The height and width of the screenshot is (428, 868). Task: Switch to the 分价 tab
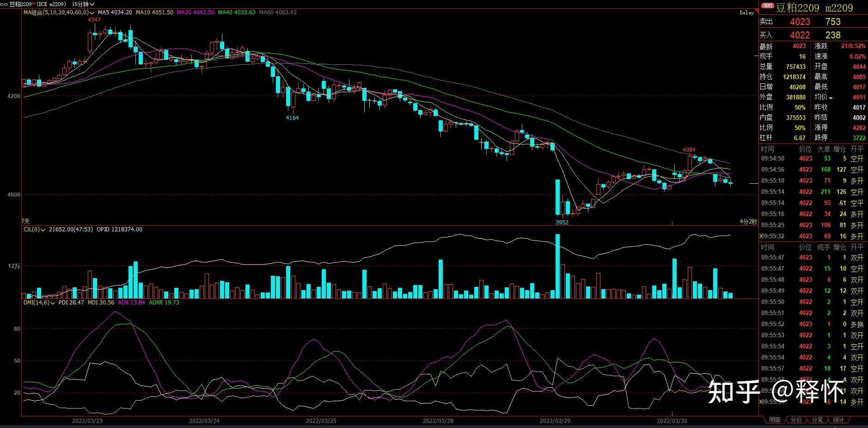[796, 420]
